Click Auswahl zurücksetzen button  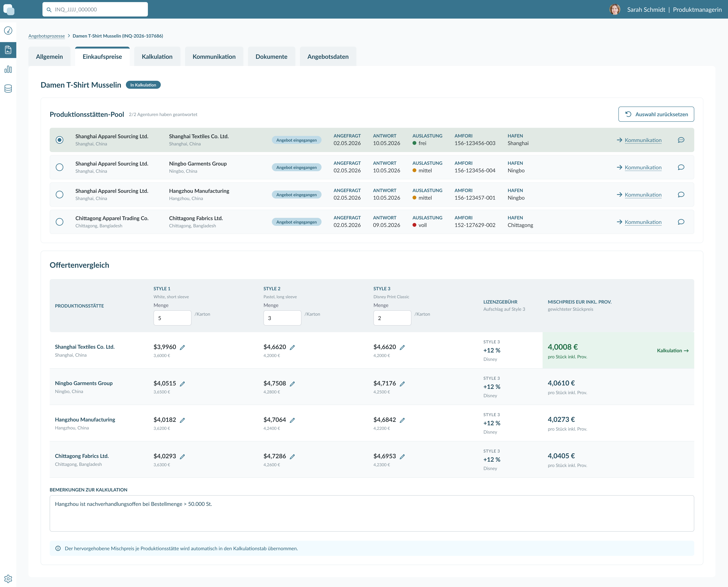[656, 114]
